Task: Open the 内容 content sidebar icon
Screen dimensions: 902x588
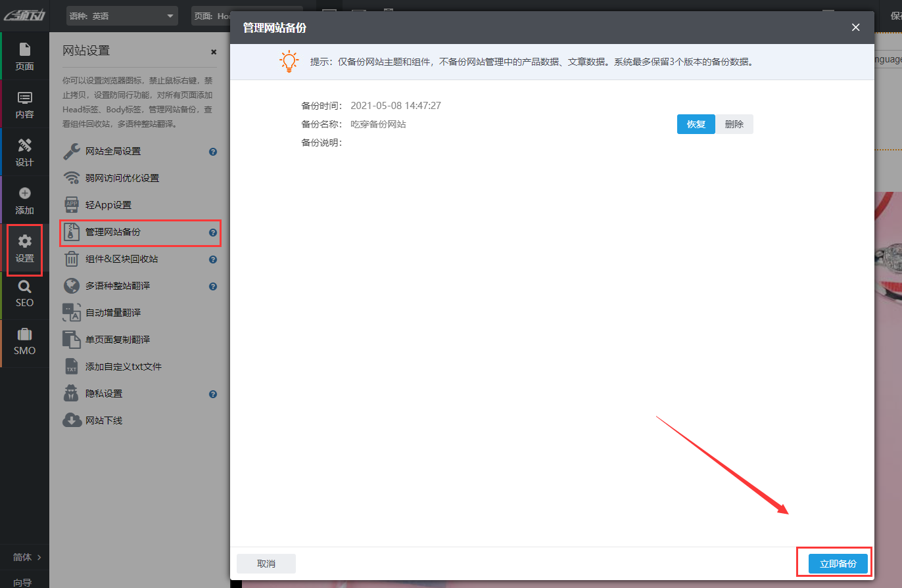Action: (24, 104)
